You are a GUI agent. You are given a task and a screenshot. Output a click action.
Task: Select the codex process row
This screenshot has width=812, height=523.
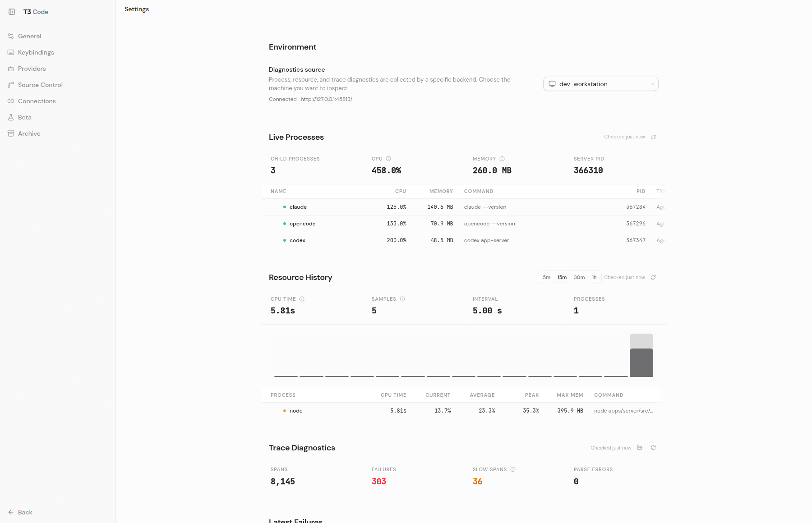click(464, 240)
